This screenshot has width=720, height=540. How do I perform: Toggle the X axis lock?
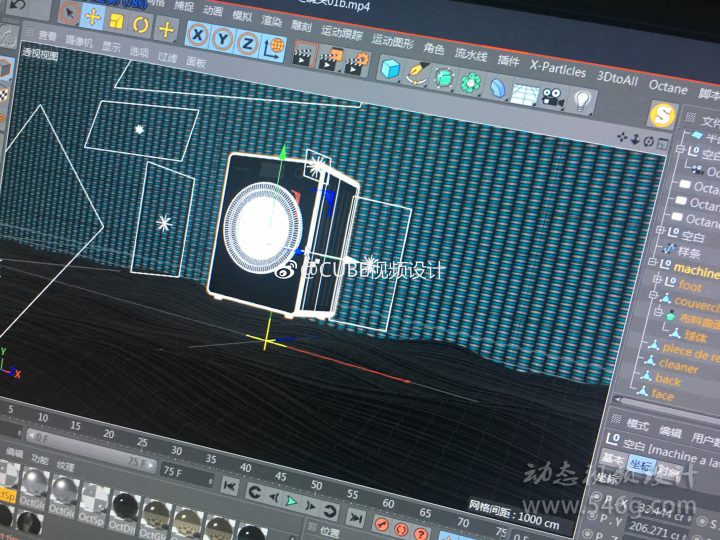(198, 35)
